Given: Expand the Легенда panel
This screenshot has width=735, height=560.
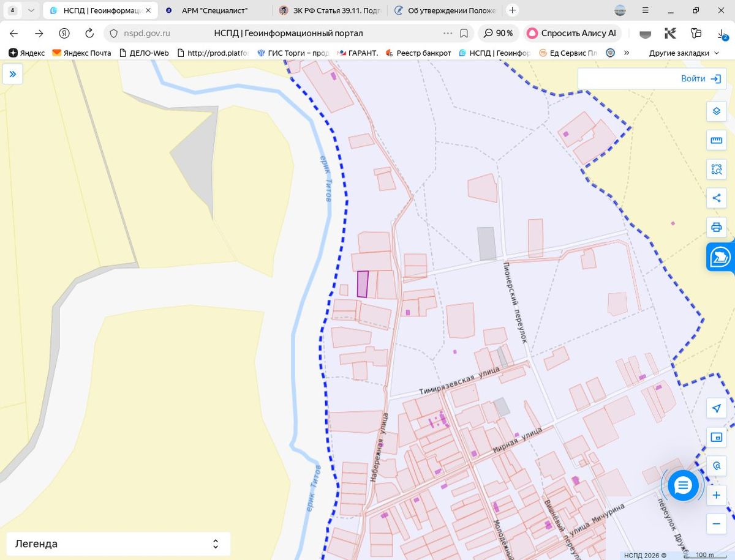Looking at the screenshot, I should (x=118, y=543).
